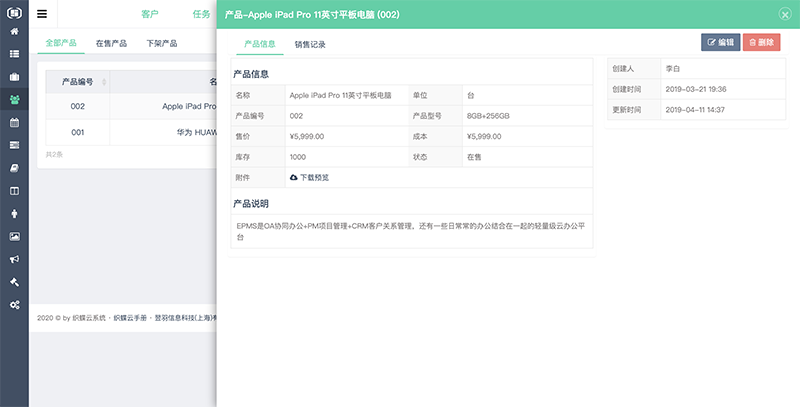Open the 任务 top menu
Viewport: 800px width, 407px height.
[201, 14]
